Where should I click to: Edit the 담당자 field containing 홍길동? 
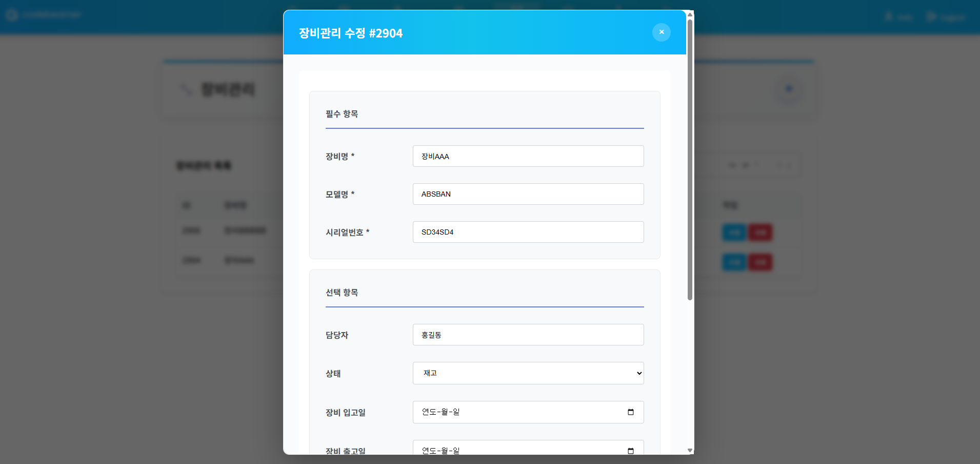click(x=528, y=334)
